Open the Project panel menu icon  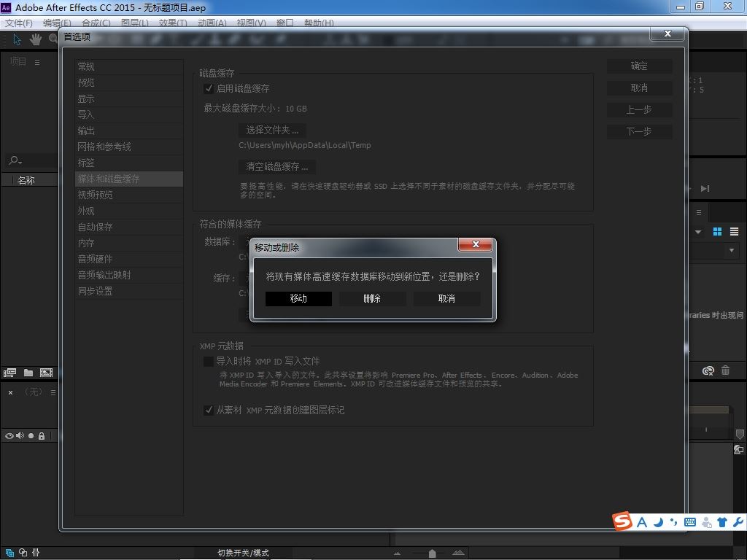37,62
